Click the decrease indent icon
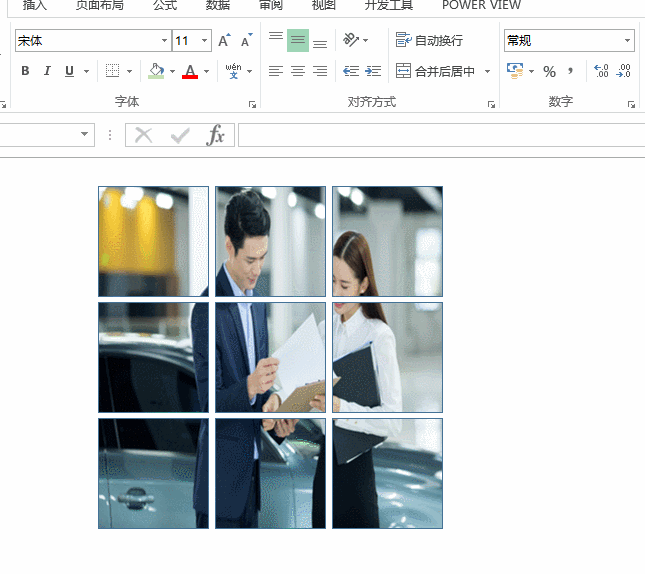 coord(351,71)
